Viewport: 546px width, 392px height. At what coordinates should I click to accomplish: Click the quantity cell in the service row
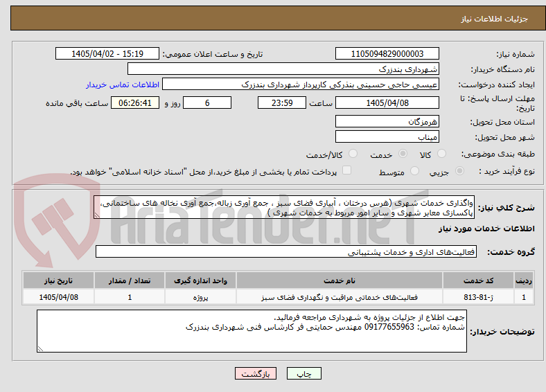pos(130,297)
